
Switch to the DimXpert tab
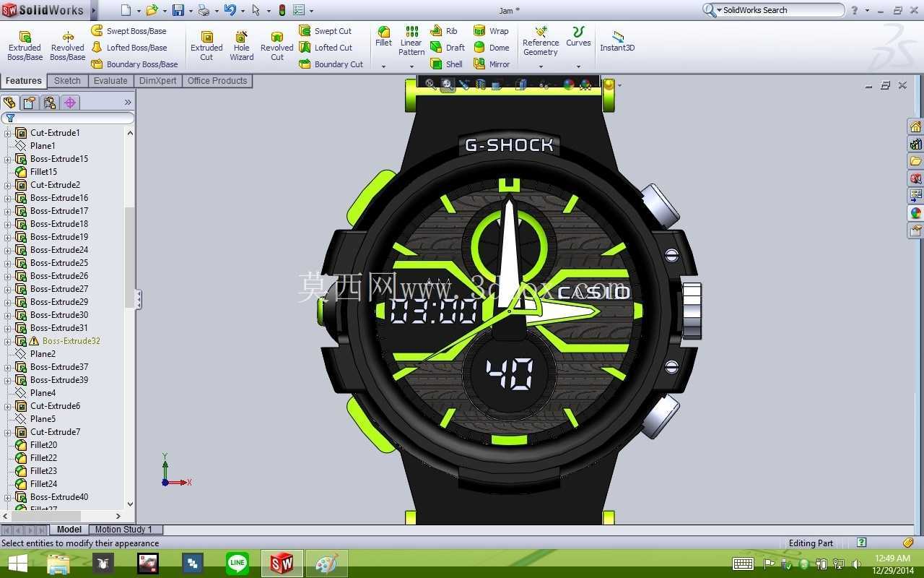[157, 81]
